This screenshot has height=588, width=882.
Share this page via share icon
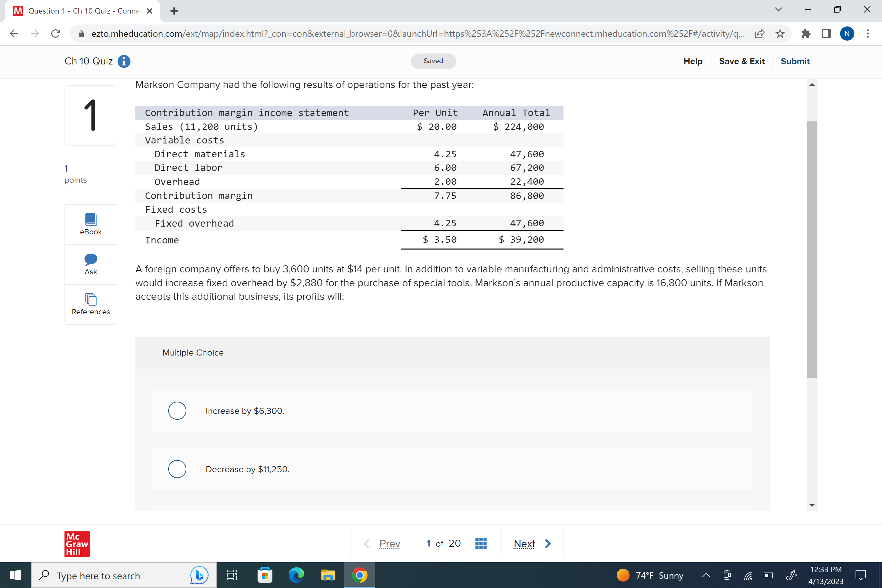[x=759, y=34]
